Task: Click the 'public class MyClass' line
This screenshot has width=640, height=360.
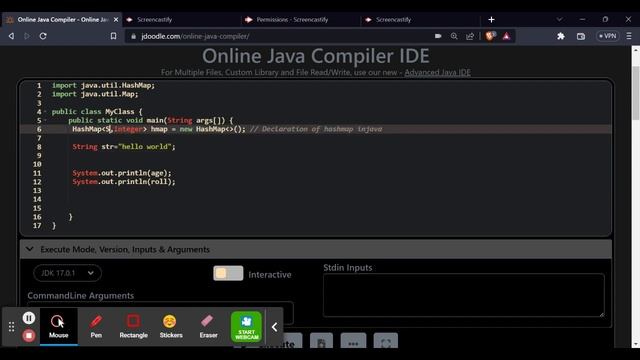Action: tap(97, 112)
